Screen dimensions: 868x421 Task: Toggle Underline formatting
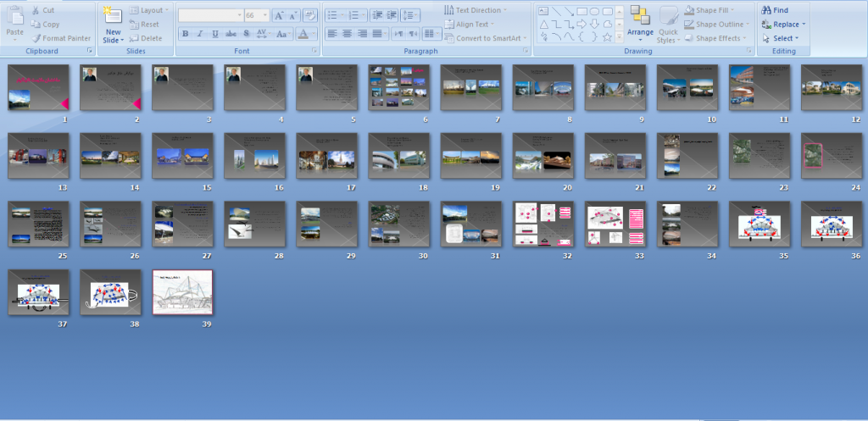214,34
